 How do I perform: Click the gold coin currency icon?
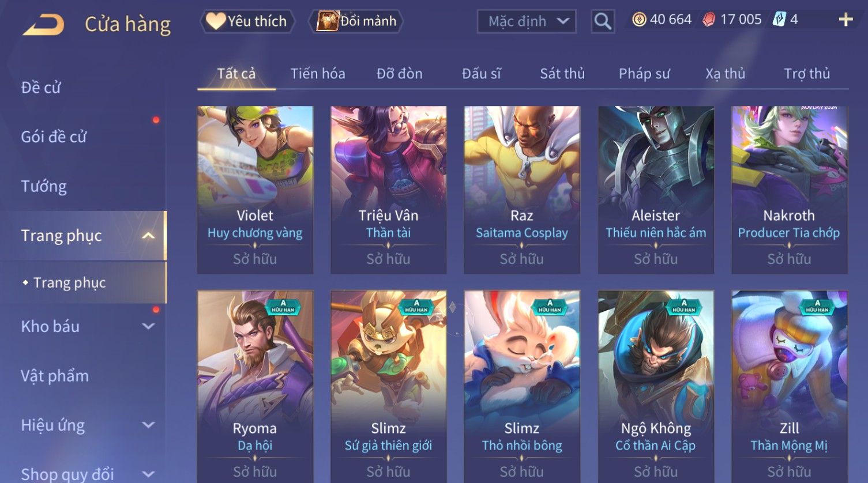(x=639, y=20)
